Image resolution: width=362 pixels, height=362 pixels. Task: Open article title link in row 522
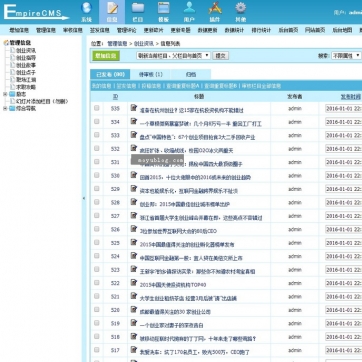173,285
